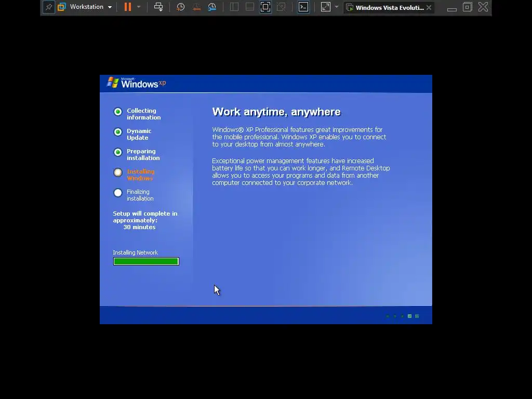Click the Windows XP logo
Screen dimensions: 532x399
coord(137,83)
